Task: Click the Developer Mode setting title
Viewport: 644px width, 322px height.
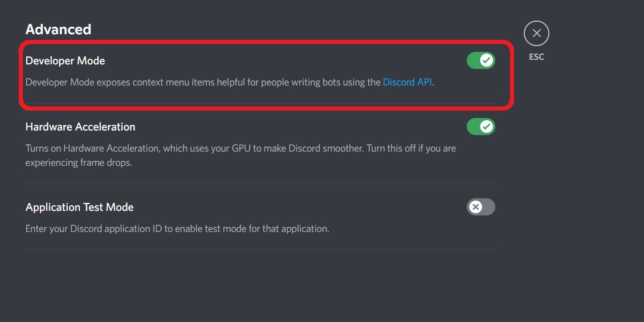Action: [66, 61]
